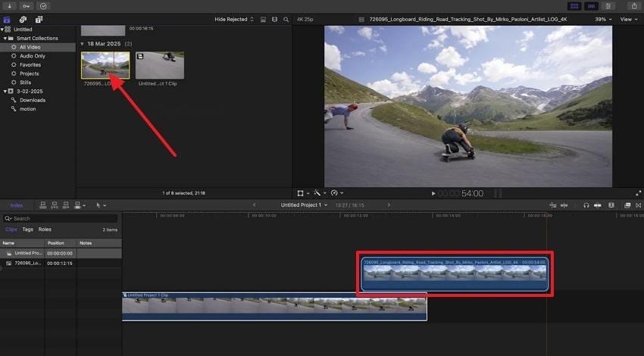The image size is (644, 356).
Task: Open the Keyword Editor key icon
Action: click(x=27, y=6)
